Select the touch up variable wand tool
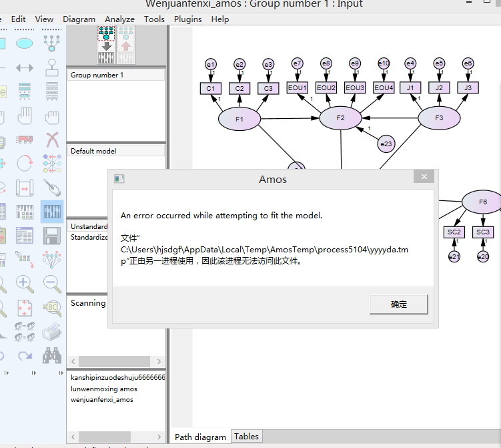Screen dimensions: 501x448 click(52, 188)
